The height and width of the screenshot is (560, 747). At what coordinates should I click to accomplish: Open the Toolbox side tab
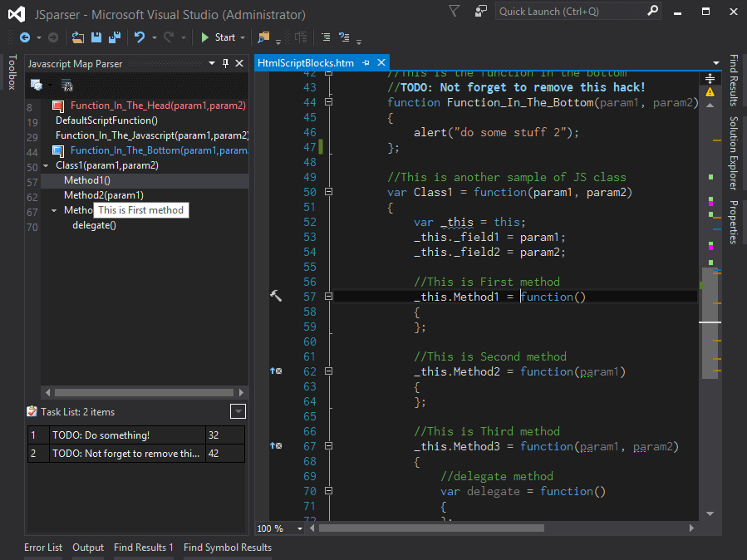pos(12,72)
